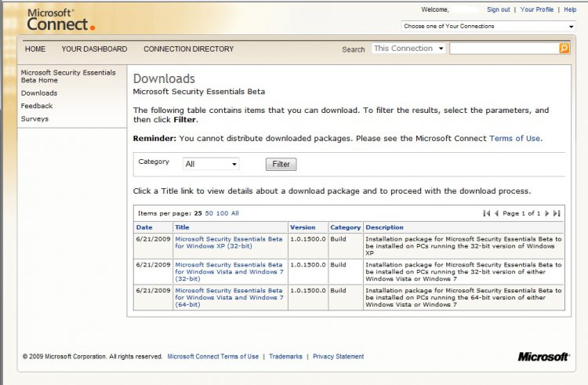This screenshot has height=385, width=588.
Task: Show All items per page
Action: tap(234, 213)
